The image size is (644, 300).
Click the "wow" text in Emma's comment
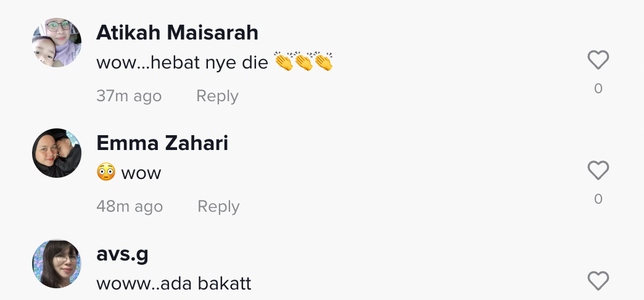point(141,173)
